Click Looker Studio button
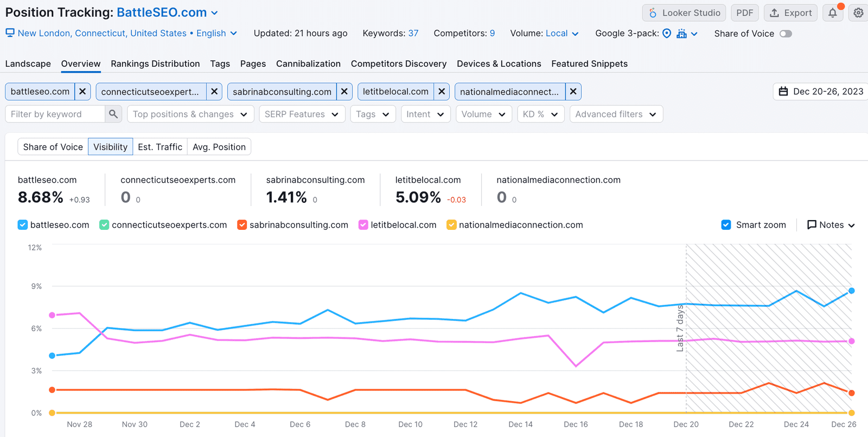The image size is (868, 437). tap(684, 13)
